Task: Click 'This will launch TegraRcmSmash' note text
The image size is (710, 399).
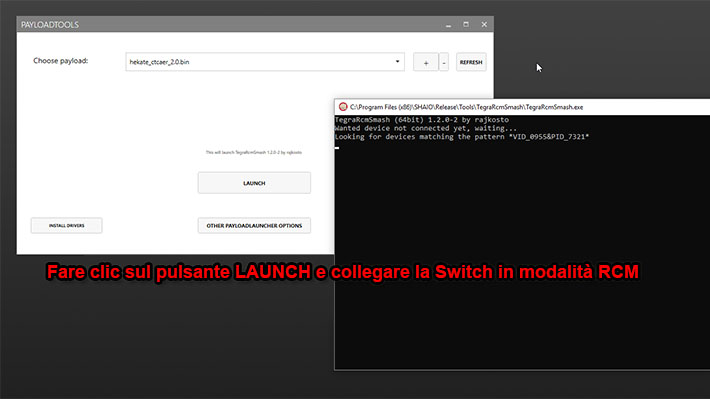Action: pyautogui.click(x=254, y=152)
